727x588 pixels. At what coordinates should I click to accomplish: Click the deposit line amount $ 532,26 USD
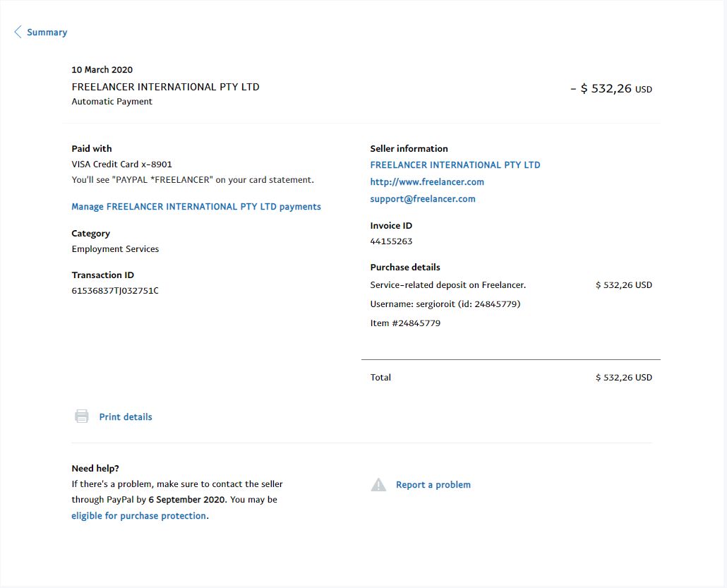tap(624, 285)
